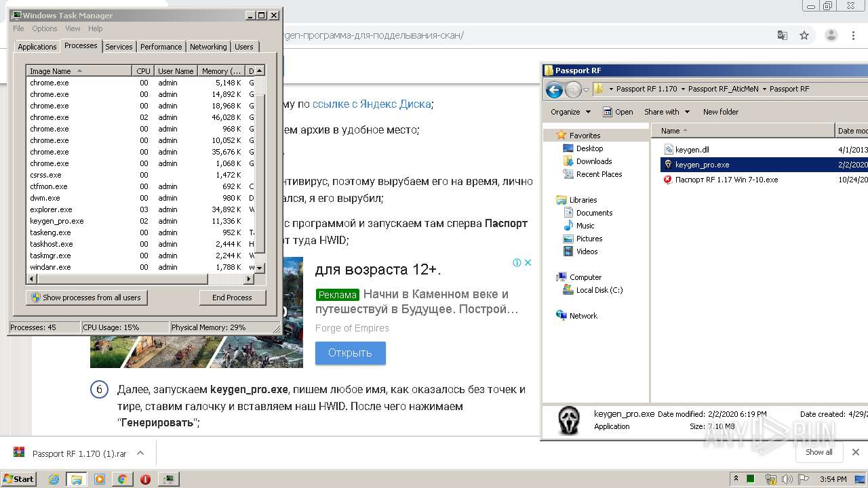
Task: Click the Forward arrow in Passport RF explorer
Action: point(573,89)
